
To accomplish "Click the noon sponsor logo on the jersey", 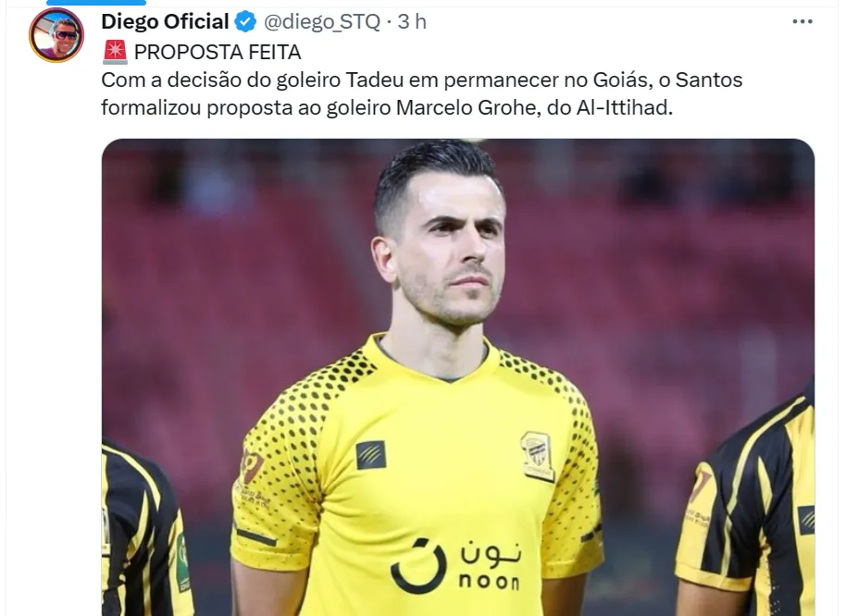I will [455, 566].
